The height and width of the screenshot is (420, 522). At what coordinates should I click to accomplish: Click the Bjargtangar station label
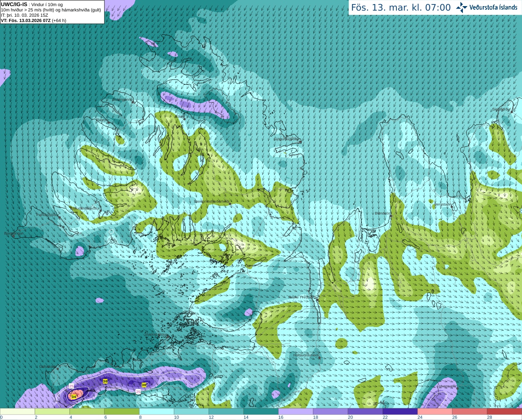point(13,233)
